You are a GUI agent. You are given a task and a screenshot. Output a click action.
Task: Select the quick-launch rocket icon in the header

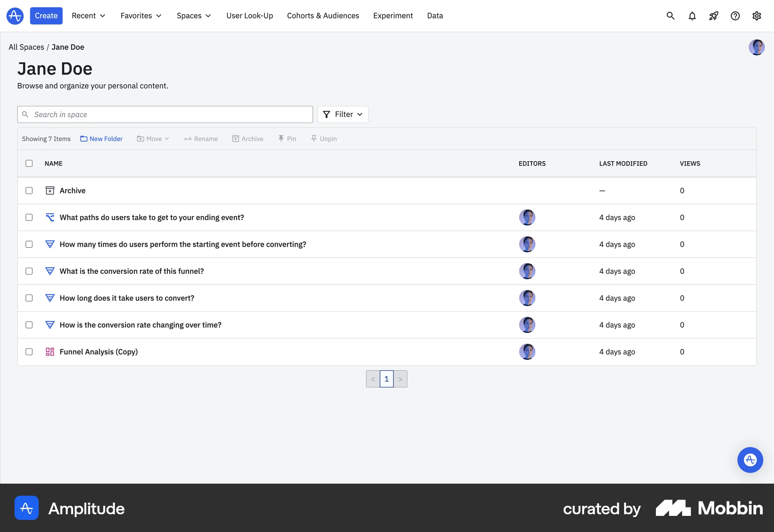pyautogui.click(x=714, y=16)
